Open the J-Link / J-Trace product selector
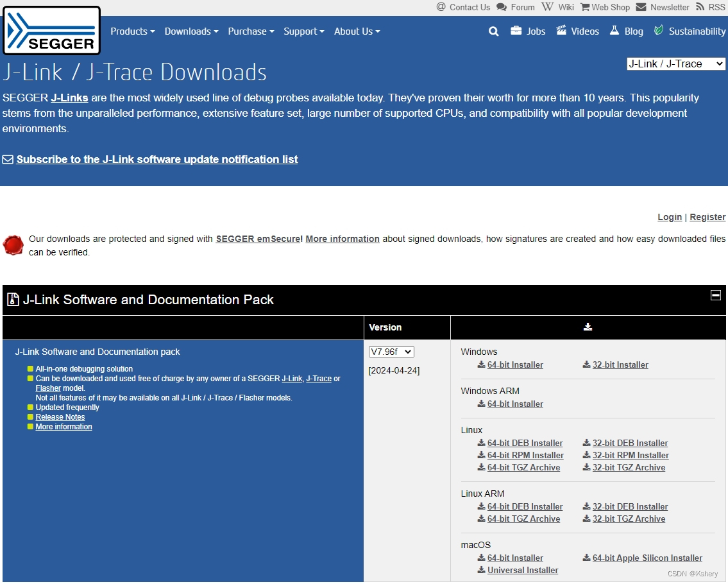The image size is (728, 584). click(x=675, y=64)
